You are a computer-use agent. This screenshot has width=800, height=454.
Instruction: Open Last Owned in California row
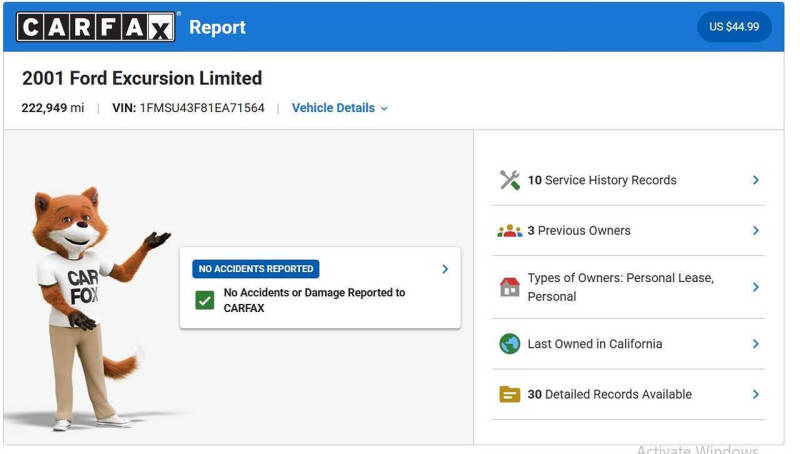(x=629, y=344)
